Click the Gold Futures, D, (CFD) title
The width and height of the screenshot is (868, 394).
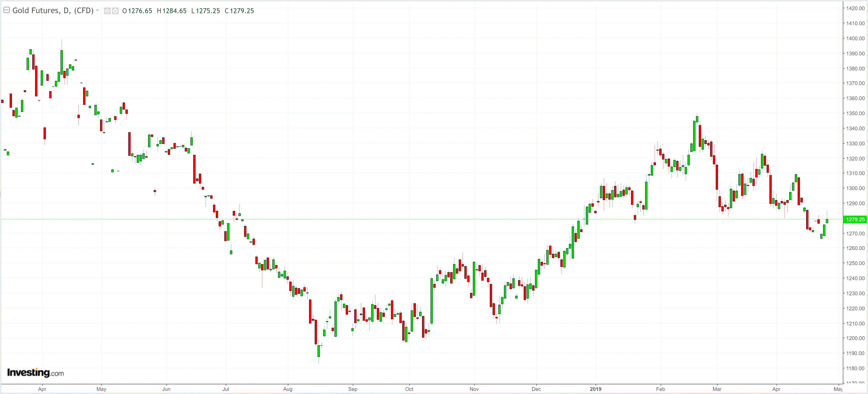click(53, 10)
